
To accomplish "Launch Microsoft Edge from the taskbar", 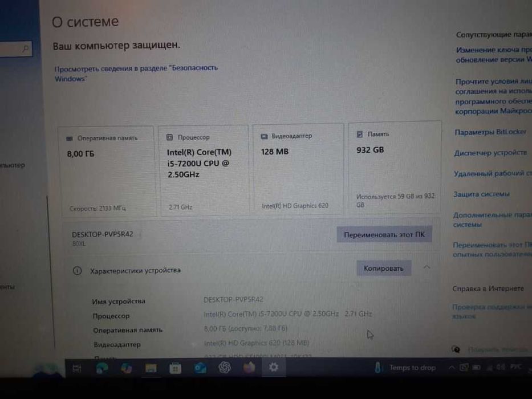I will pos(102,368).
